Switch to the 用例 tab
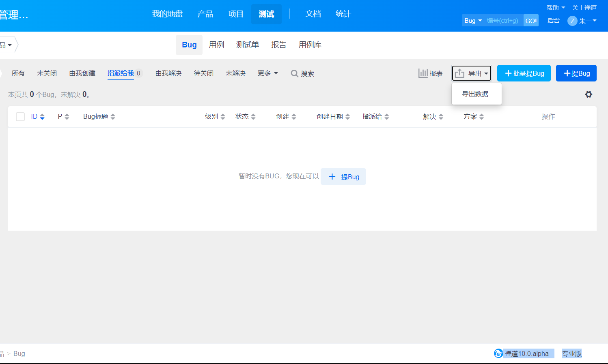Image resolution: width=608 pixels, height=364 pixels. pos(216,45)
